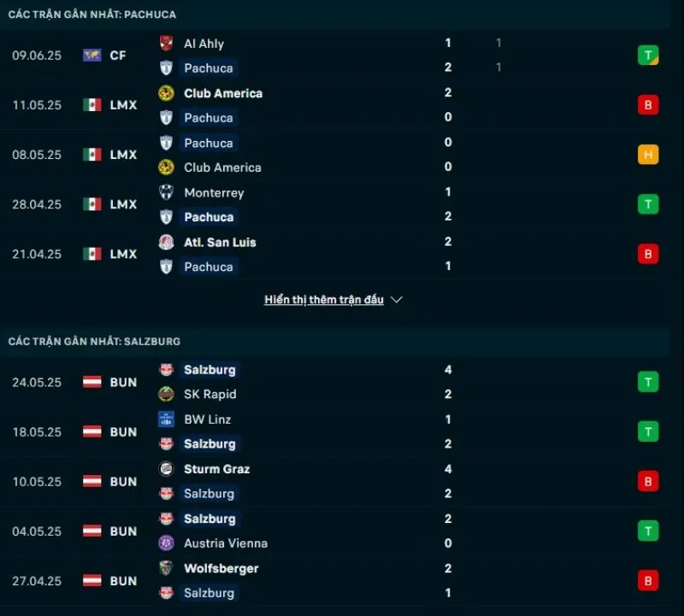Open the Monterrey club logo
This screenshot has width=684, height=616.
(x=168, y=192)
